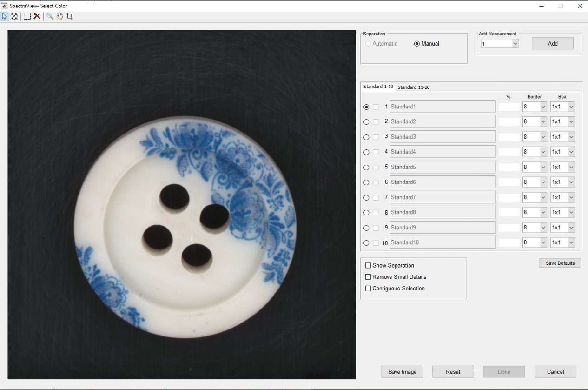Enable the Show Separation checkbox
This screenshot has width=588, height=390.
pyautogui.click(x=368, y=266)
